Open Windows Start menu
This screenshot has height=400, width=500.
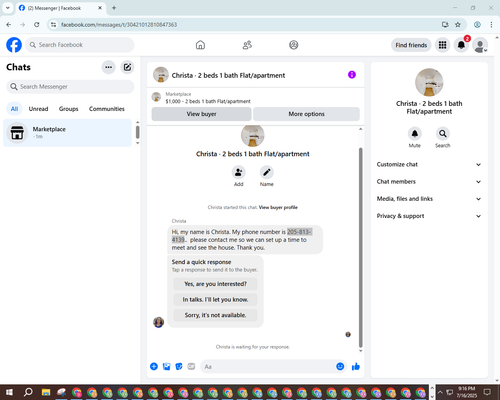point(9,392)
